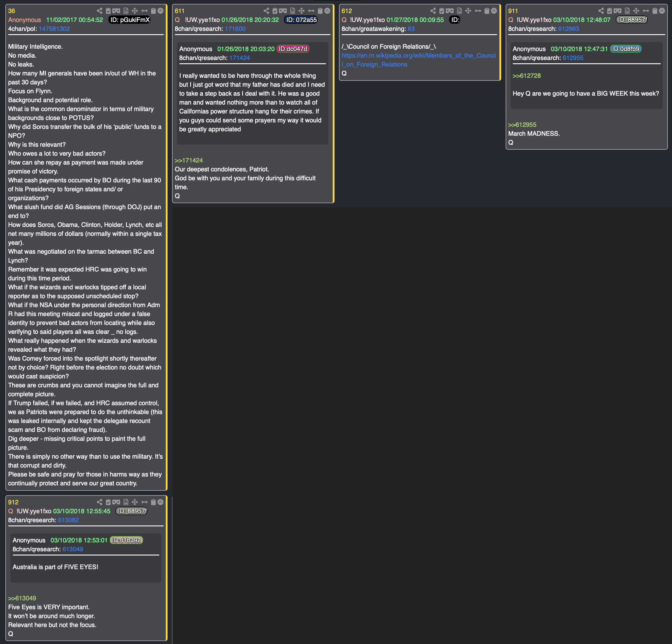Viewport: 672px width, 644px height.
Task: Click the horizontal arrows icon on post 912
Action: click(x=144, y=502)
